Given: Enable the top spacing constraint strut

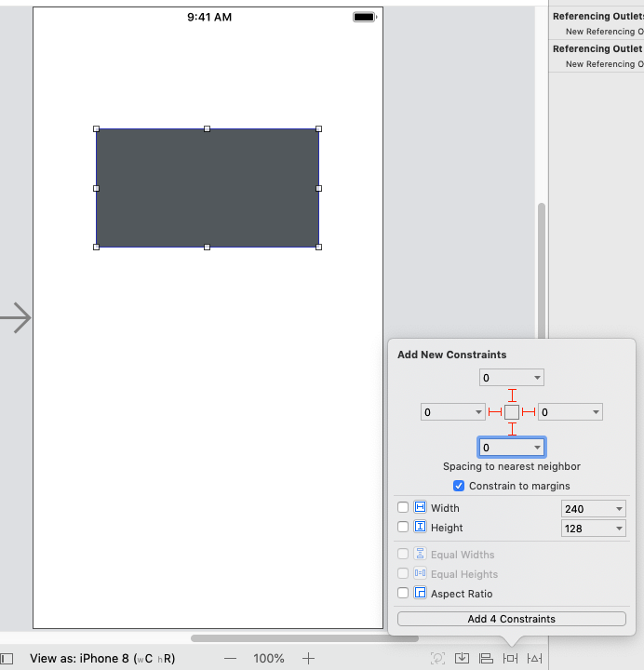Looking at the screenshot, I should click(512, 395).
